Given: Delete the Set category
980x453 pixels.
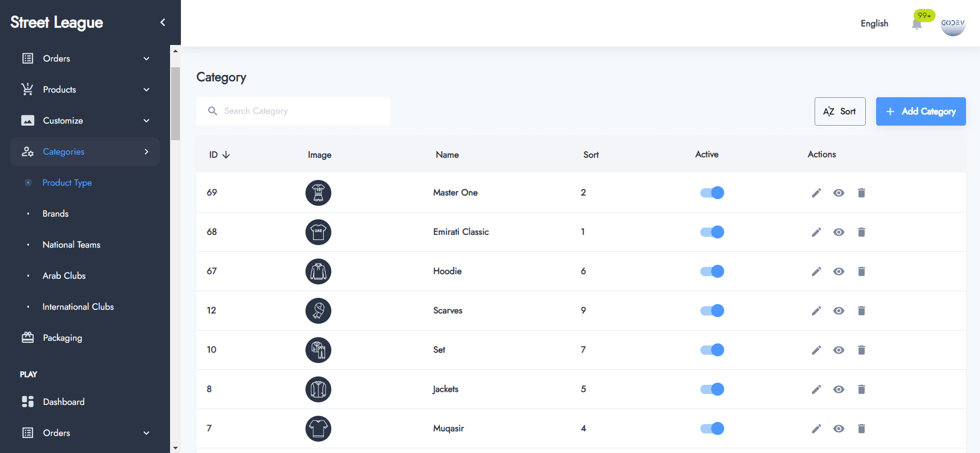Looking at the screenshot, I should [x=861, y=350].
